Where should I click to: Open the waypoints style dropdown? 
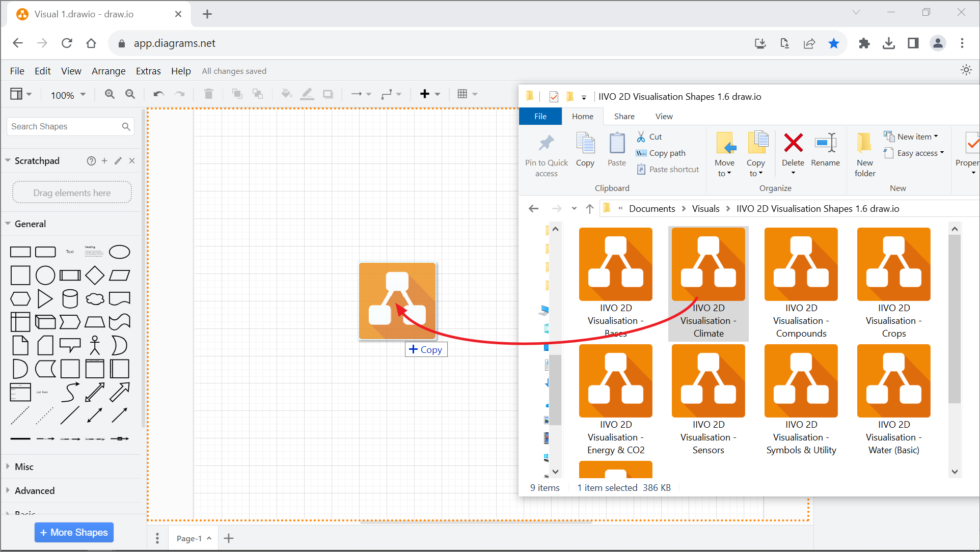tap(391, 94)
